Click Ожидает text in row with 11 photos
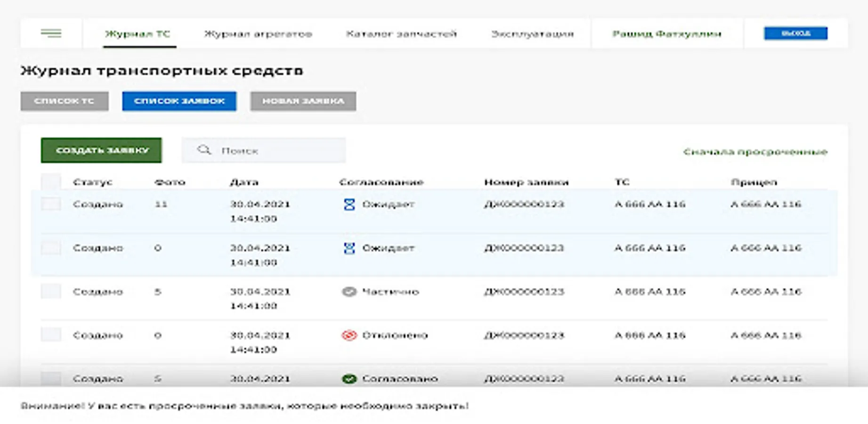868x424 pixels. click(388, 204)
